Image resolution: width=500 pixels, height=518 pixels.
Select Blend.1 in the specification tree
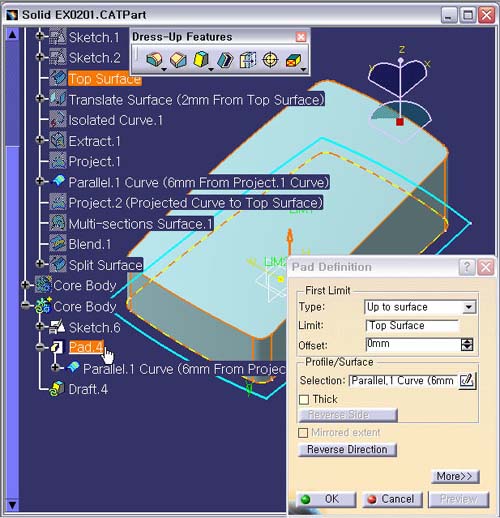tap(90, 244)
